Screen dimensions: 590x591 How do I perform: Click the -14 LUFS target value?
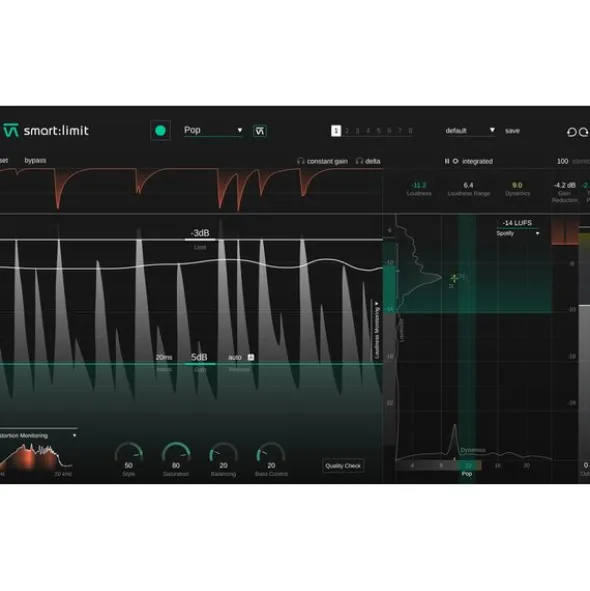tap(517, 223)
